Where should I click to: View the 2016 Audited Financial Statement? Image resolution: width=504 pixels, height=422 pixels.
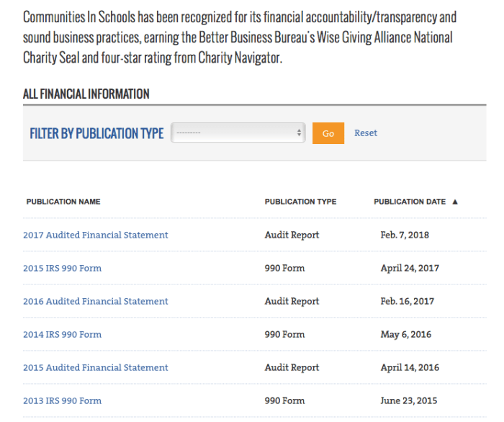pyautogui.click(x=96, y=301)
